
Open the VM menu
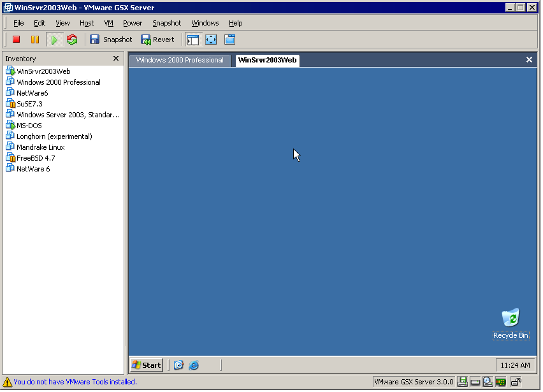tap(108, 23)
